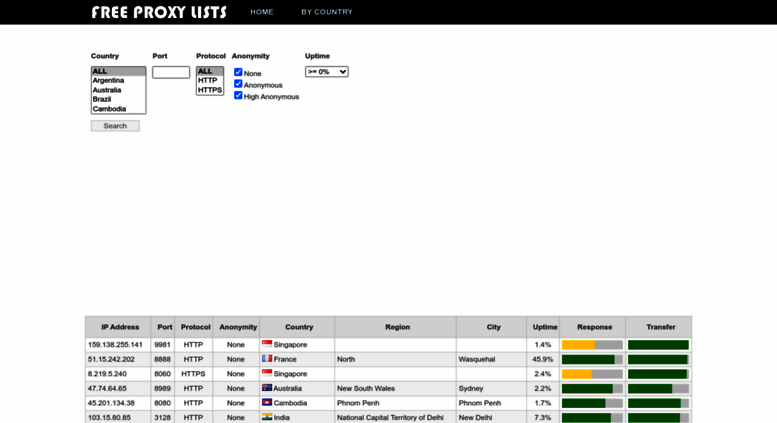Select IP address 159.138.255.141

point(115,345)
